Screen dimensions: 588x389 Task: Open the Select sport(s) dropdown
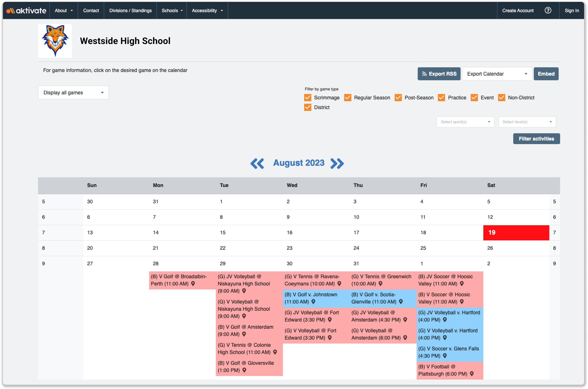465,122
